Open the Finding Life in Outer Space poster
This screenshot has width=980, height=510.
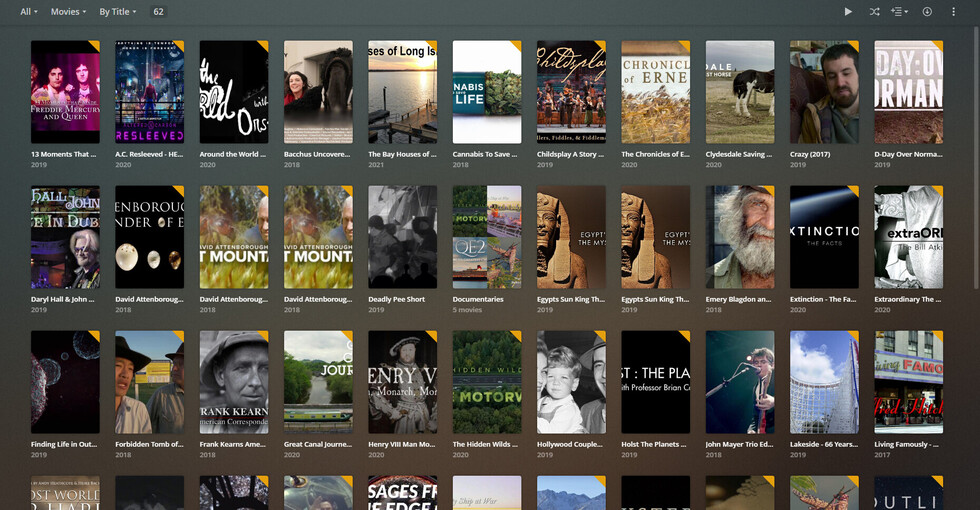point(65,382)
